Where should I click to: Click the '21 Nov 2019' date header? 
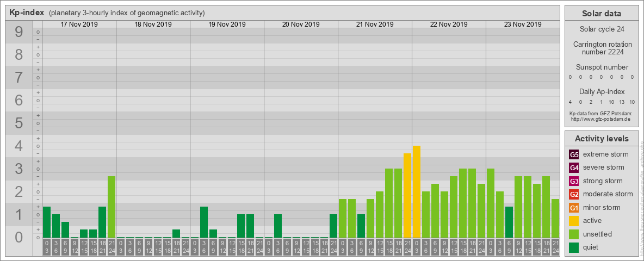375,24
